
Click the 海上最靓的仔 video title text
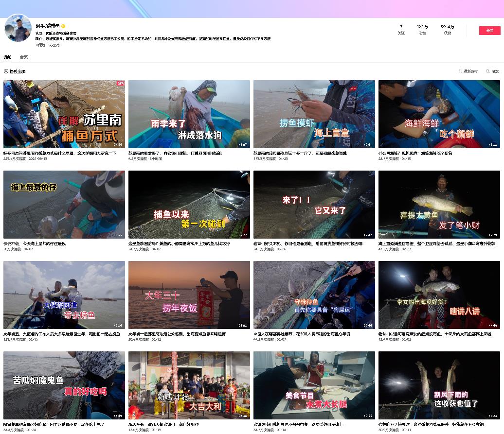[34, 243]
